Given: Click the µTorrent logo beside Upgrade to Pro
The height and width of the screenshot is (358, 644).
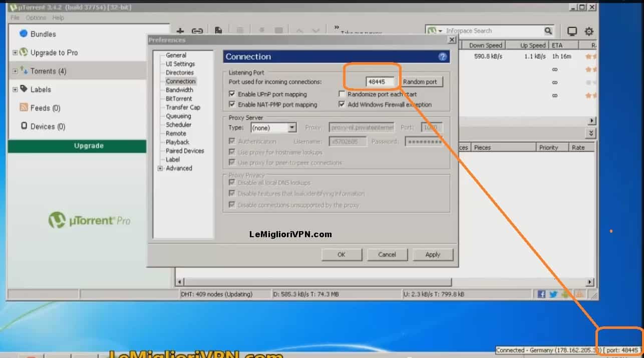Looking at the screenshot, I should tap(24, 52).
